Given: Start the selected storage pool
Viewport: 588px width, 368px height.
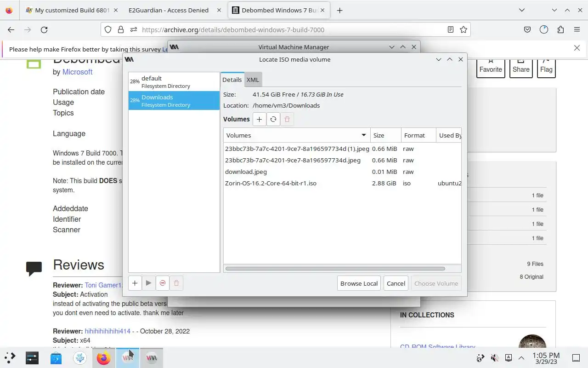Looking at the screenshot, I should click(x=148, y=283).
